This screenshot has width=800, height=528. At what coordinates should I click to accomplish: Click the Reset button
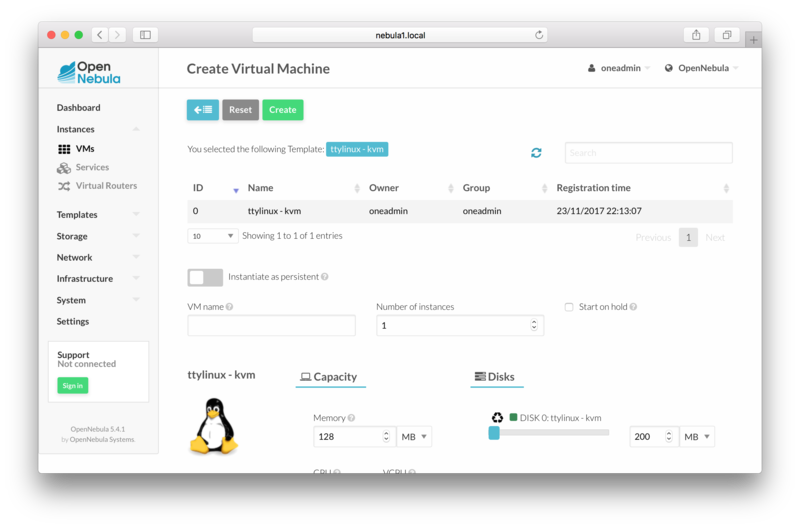tap(240, 110)
